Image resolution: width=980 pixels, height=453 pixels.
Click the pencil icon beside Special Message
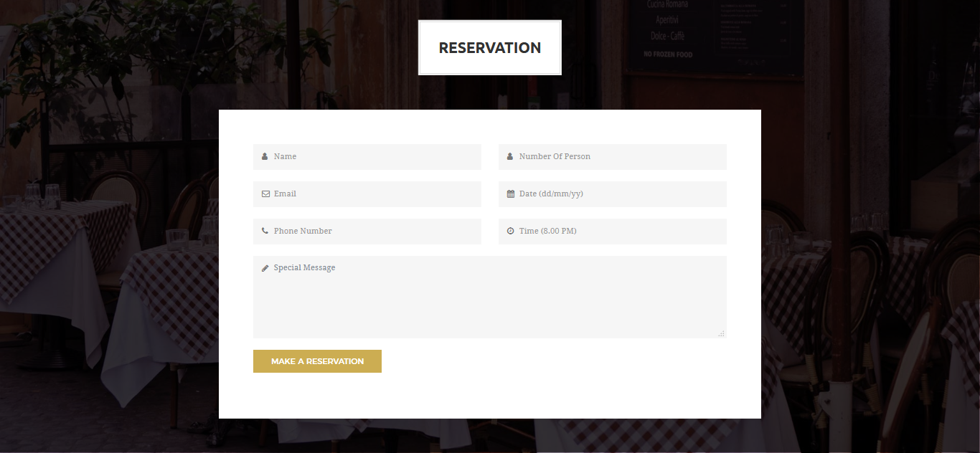click(x=265, y=268)
